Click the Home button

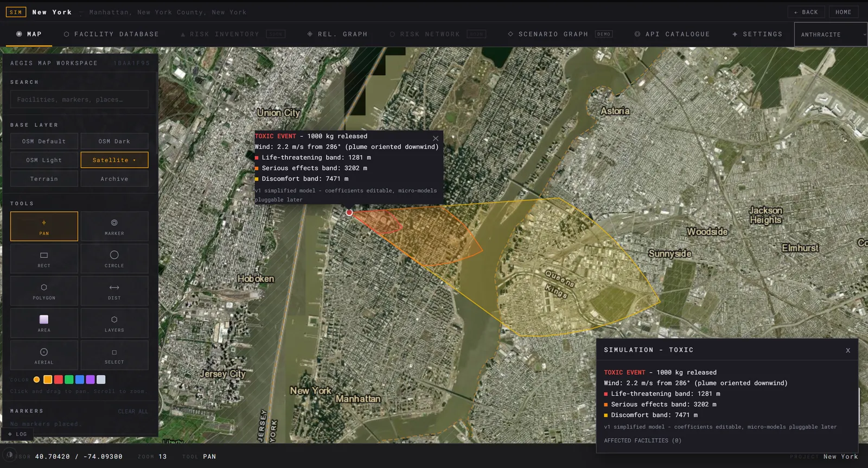843,12
